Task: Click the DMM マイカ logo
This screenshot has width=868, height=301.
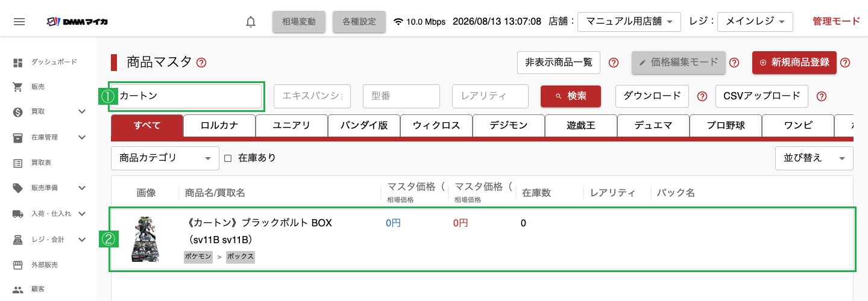Action: (77, 22)
